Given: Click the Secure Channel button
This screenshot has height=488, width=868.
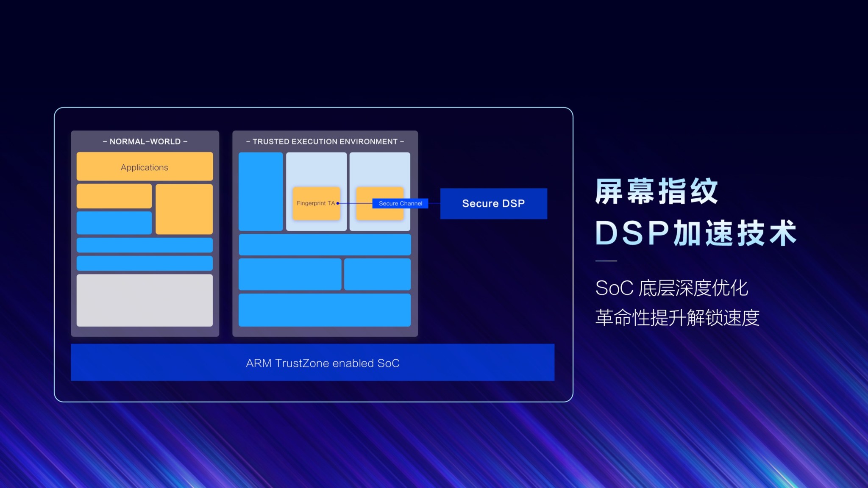Looking at the screenshot, I should click(x=399, y=203).
